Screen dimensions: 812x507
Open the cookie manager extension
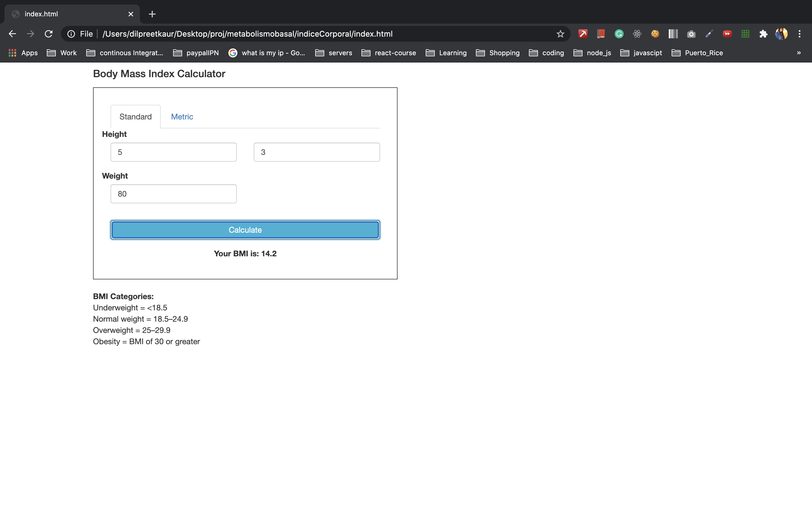tap(655, 34)
